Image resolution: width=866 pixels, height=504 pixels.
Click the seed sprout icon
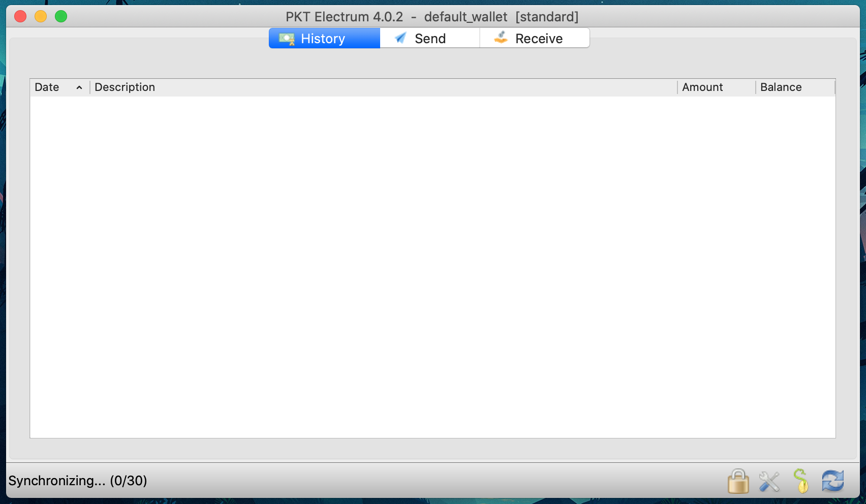(x=801, y=481)
